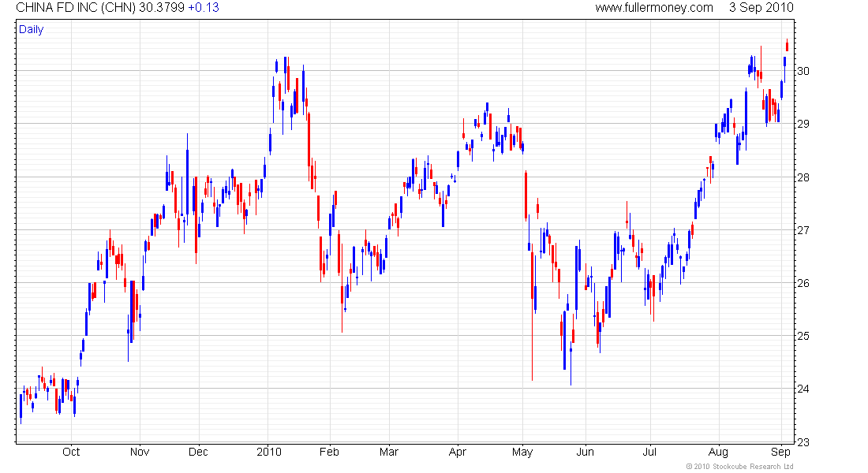Screen dimensions: 868x473
Task: Click the 26 price axis label
Action: [x=803, y=283]
